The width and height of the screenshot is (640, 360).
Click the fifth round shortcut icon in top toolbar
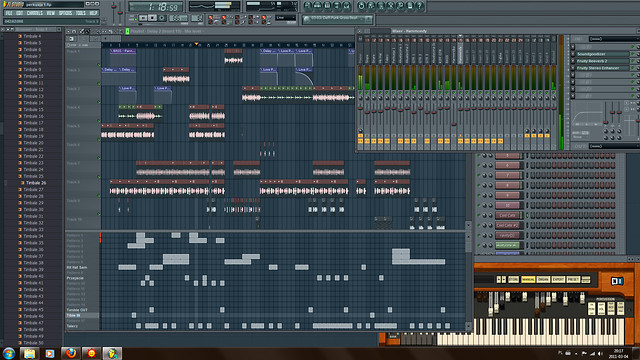[347, 6]
